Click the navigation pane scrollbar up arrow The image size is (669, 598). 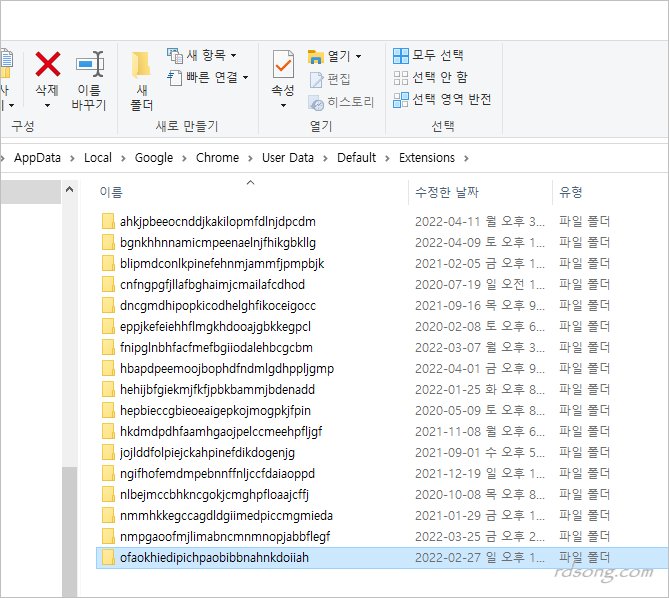[69, 190]
